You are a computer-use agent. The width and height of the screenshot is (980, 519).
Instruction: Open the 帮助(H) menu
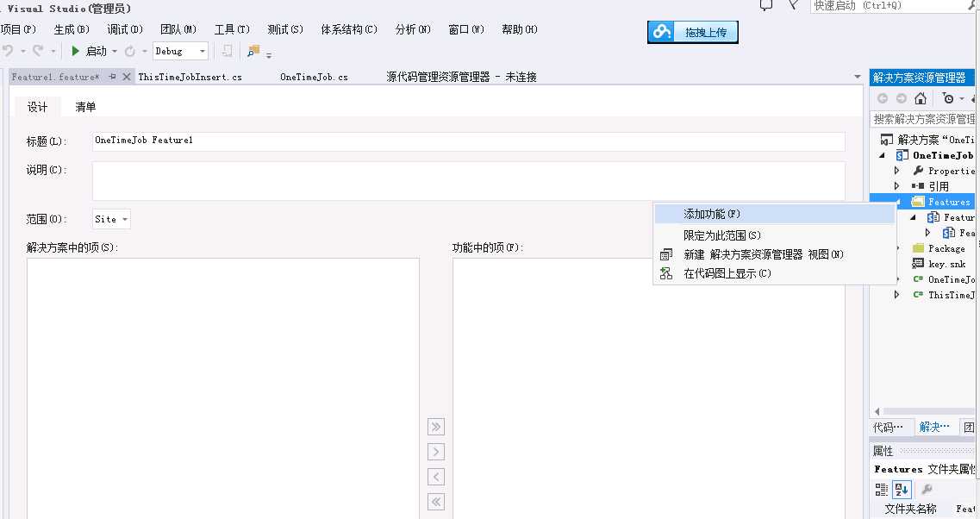pyautogui.click(x=520, y=29)
